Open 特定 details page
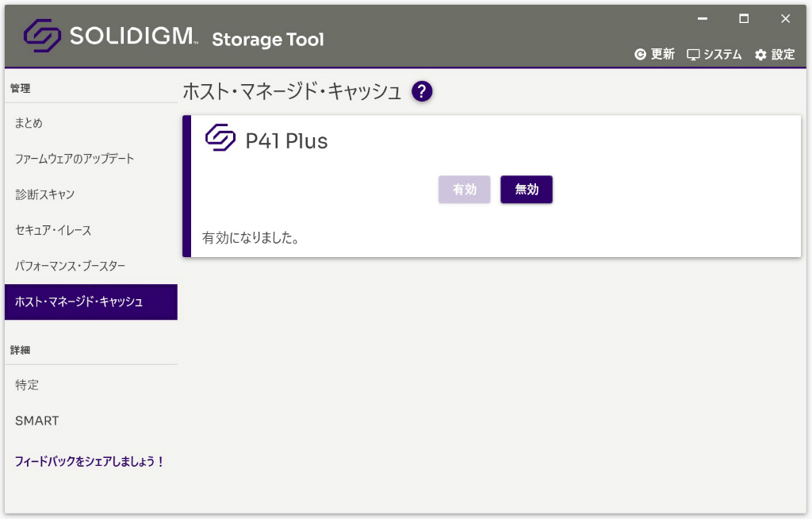 pyautogui.click(x=91, y=385)
